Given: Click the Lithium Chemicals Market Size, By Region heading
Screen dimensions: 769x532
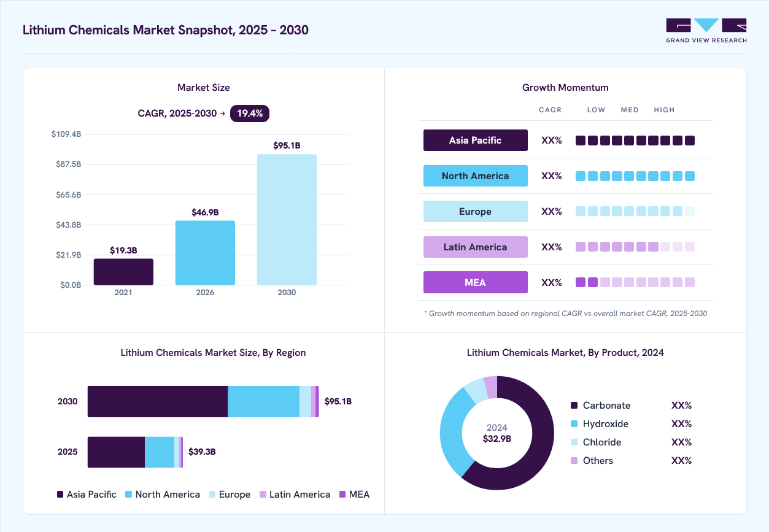Looking at the screenshot, I should [213, 353].
